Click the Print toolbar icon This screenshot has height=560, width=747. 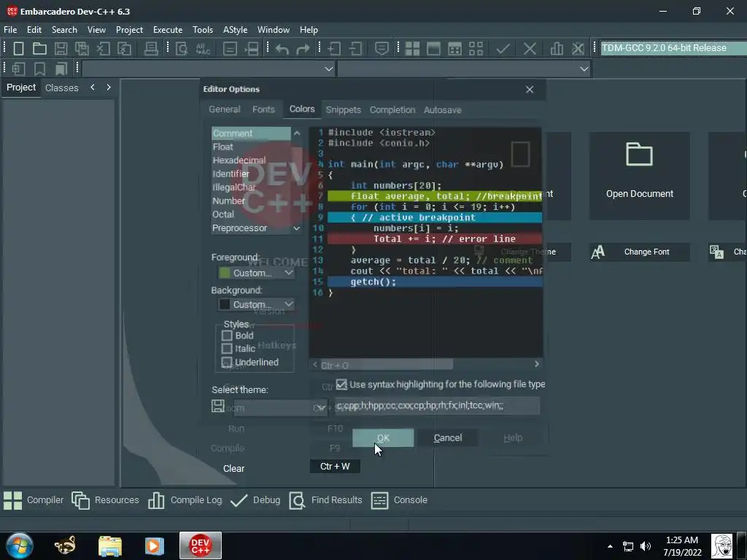[x=151, y=49]
